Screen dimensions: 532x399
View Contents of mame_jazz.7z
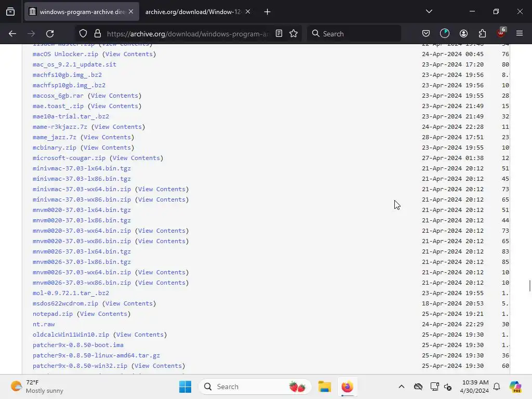[107, 137]
